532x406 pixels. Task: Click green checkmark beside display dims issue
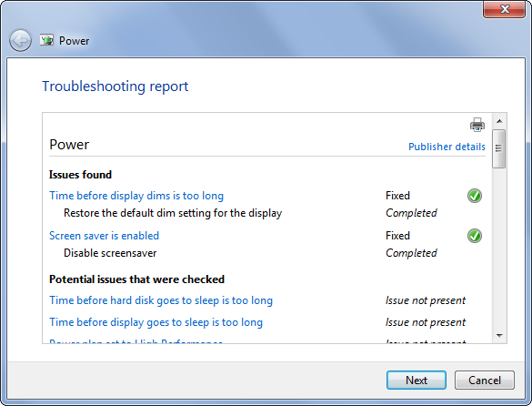[475, 196]
